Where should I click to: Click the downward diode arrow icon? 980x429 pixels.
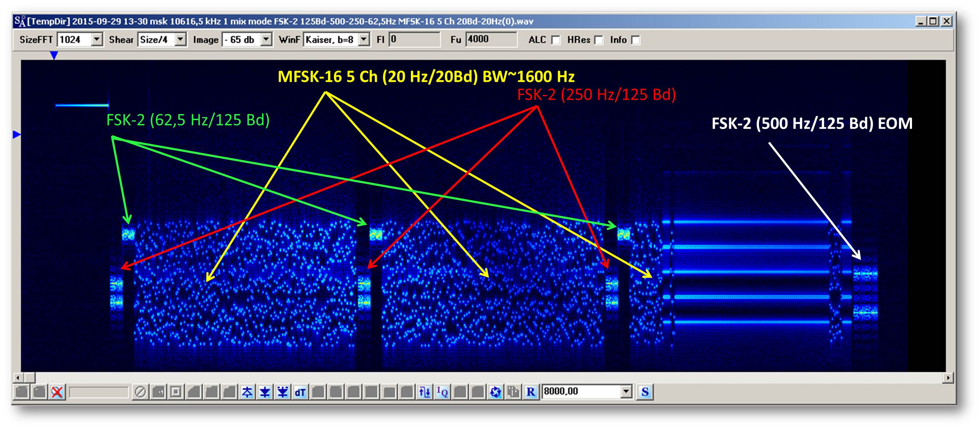point(265,392)
